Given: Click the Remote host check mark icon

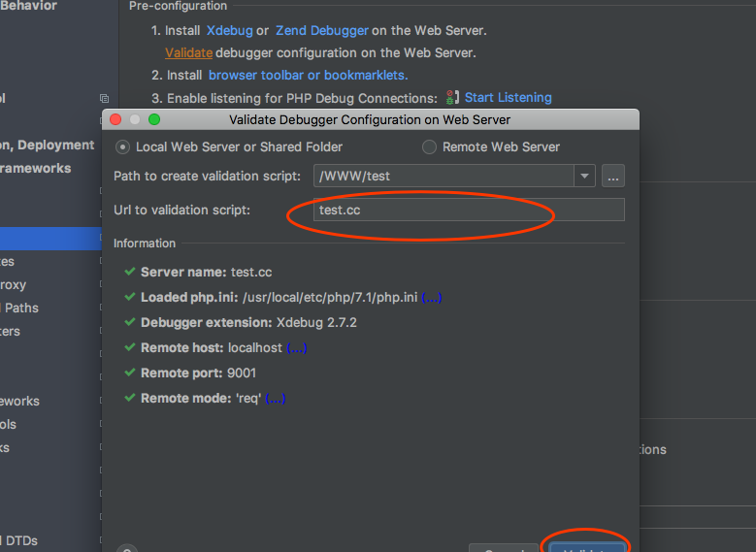Looking at the screenshot, I should pos(130,347).
